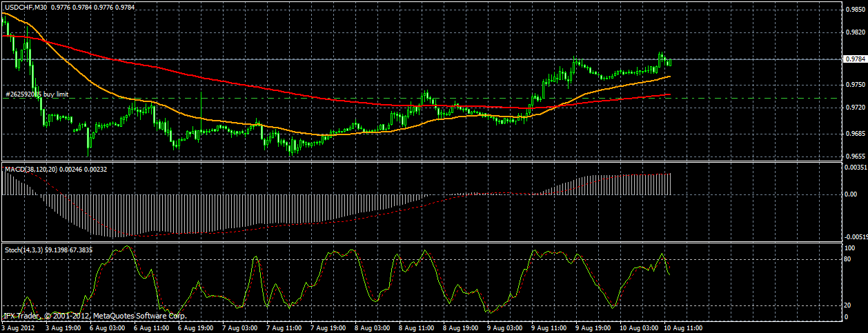Image resolution: width=868 pixels, height=333 pixels.
Task: Click the 0.9685 price level on the axis
Action: click(854, 134)
